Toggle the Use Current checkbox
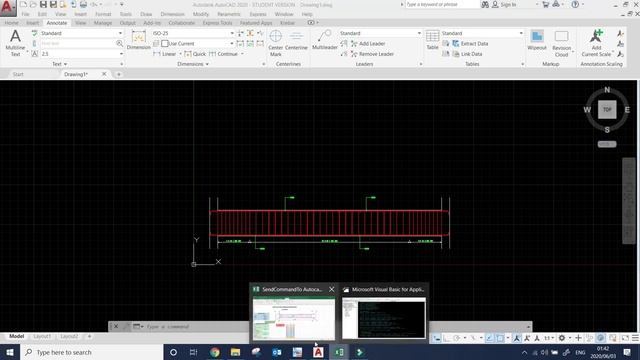Image resolution: width=640 pixels, height=360 pixels. click(x=164, y=43)
